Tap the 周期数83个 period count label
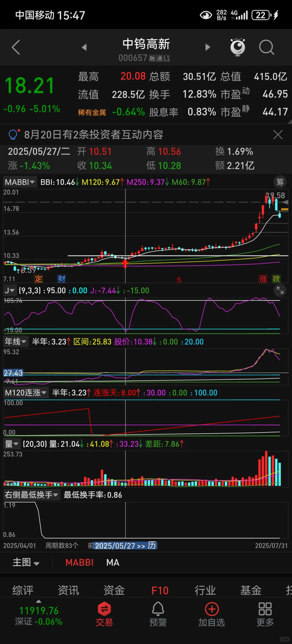Screen dimensions: 292x644 [62, 545]
